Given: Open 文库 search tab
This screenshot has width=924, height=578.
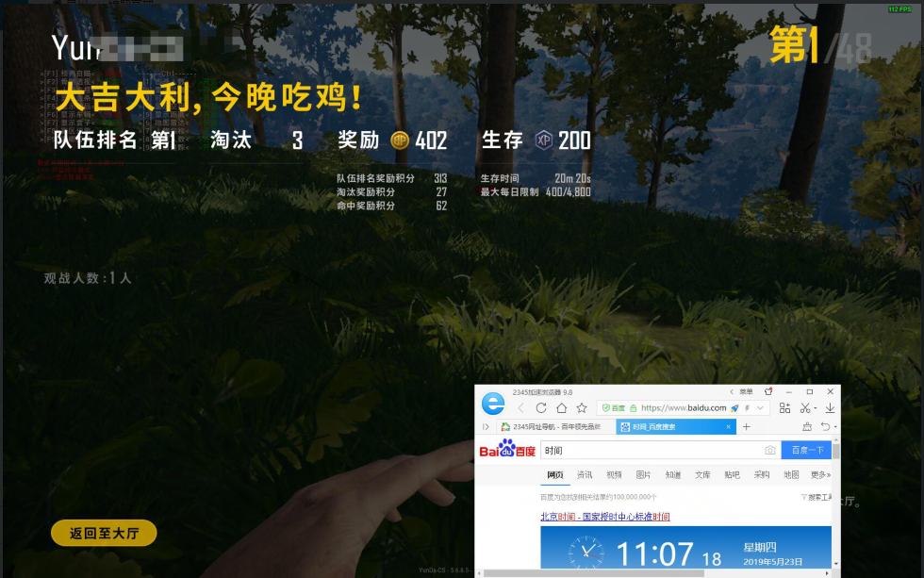Looking at the screenshot, I should (x=702, y=475).
